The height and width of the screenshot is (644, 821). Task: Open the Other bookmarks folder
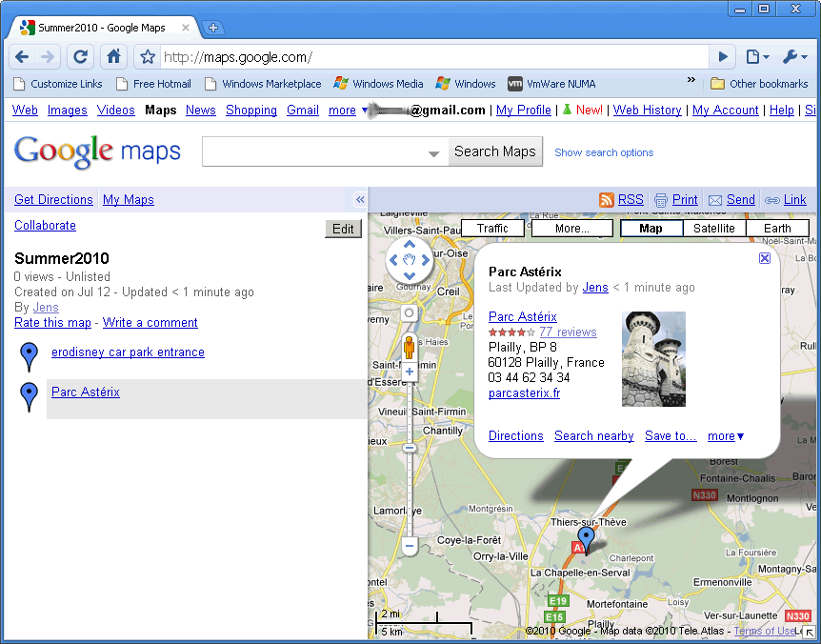(x=759, y=84)
